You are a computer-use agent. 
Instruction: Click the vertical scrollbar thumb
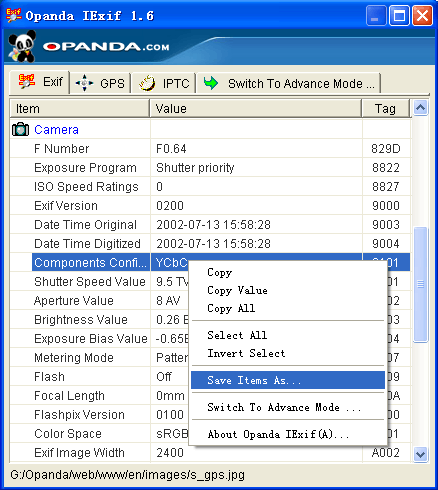coord(420,284)
